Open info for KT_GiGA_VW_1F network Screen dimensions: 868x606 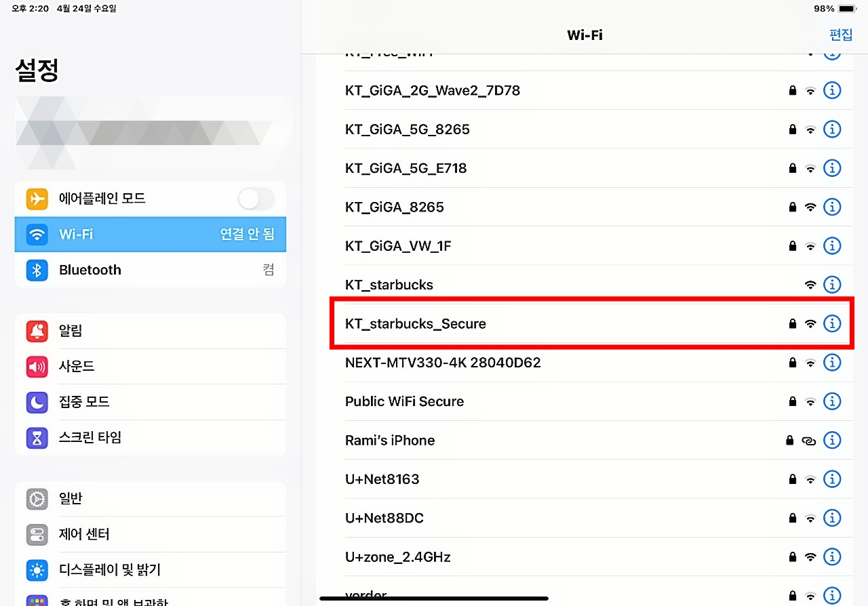click(832, 245)
